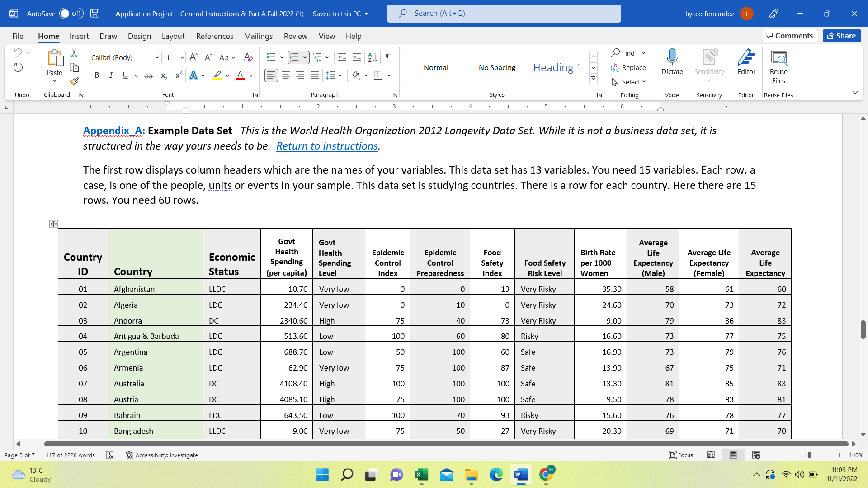Sort the selected text
The width and height of the screenshot is (868, 488).
click(x=372, y=57)
